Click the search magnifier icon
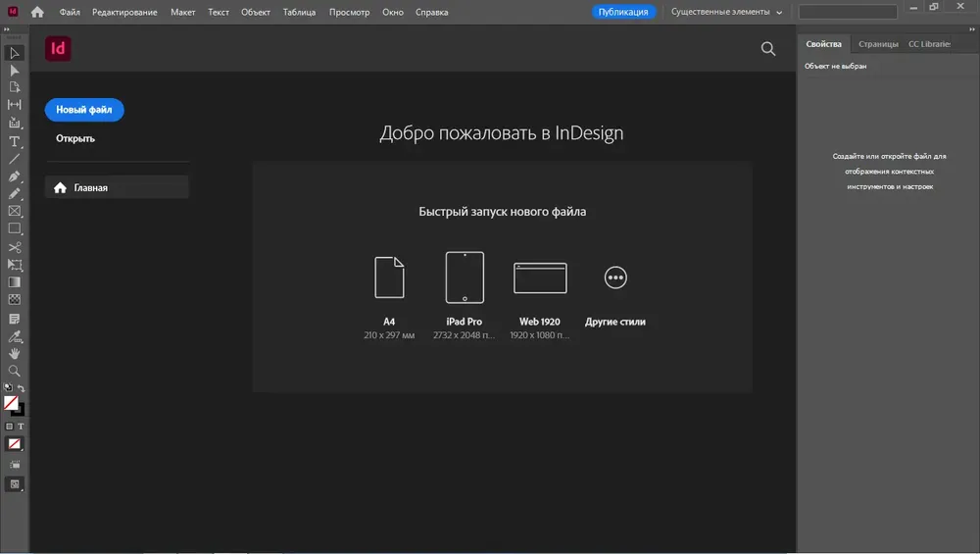 [768, 49]
